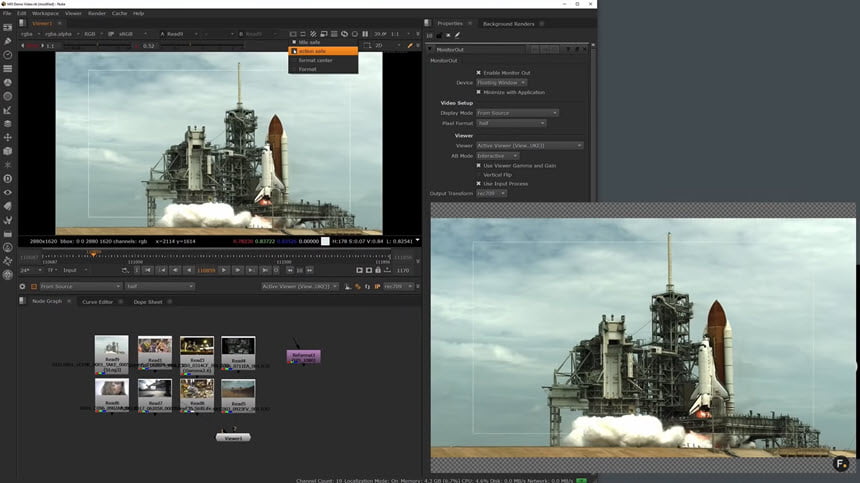
Task: Open the Deep nodes toolbar icon
Action: tap(8, 178)
